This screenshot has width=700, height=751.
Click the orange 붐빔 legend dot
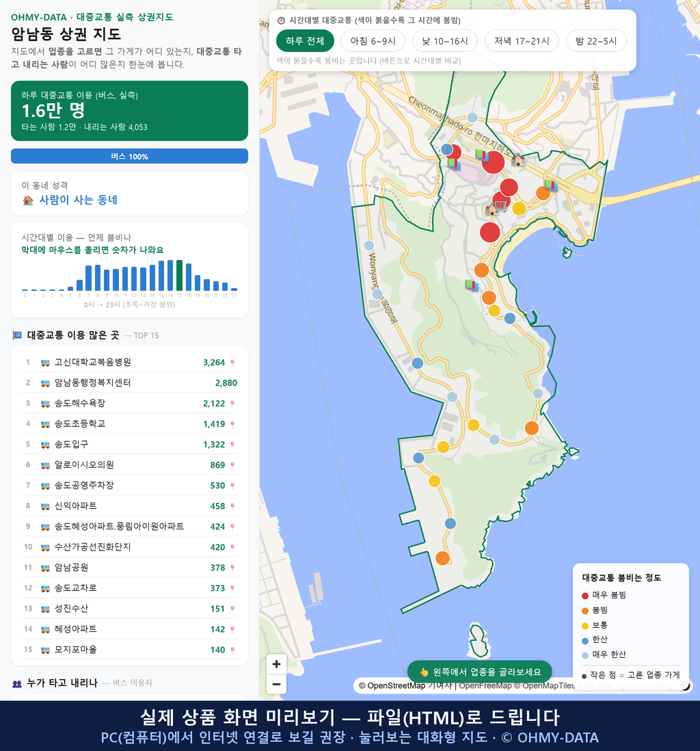(584, 611)
